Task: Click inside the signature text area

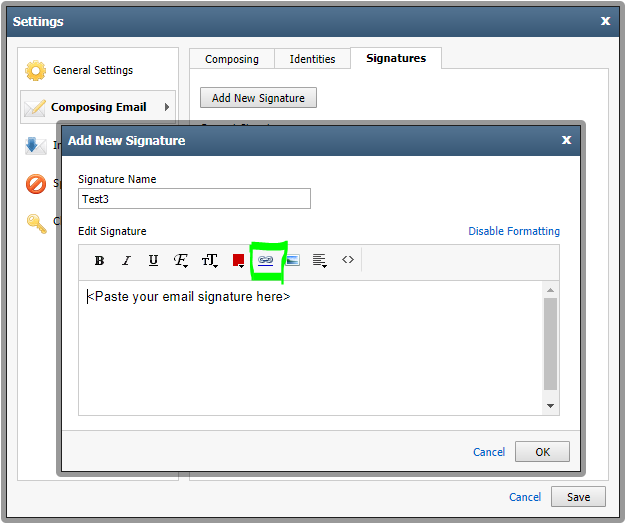Action: point(312,349)
